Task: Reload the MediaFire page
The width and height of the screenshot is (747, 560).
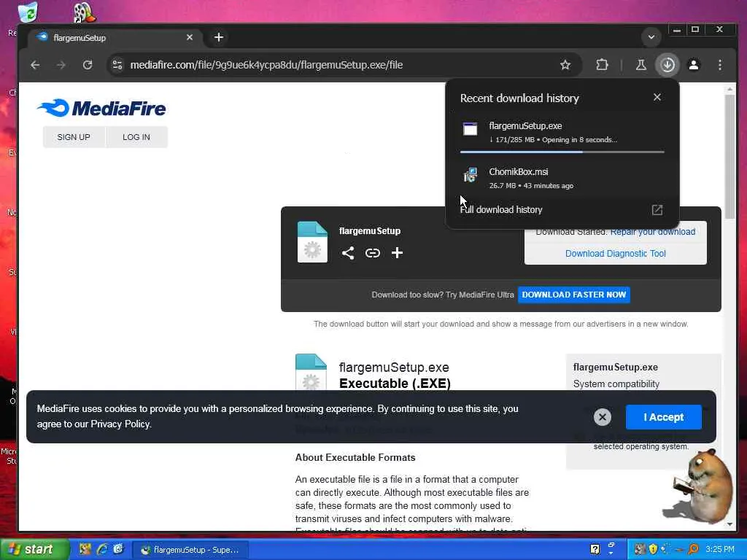Action: coord(88,65)
